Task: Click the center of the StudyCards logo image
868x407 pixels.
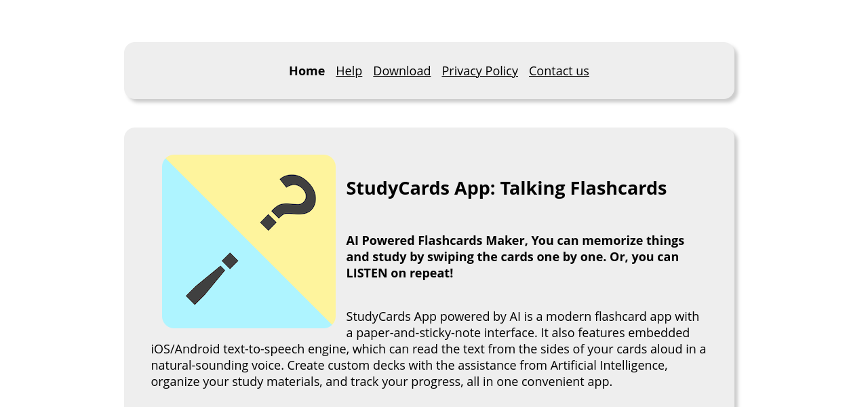Action: click(249, 241)
